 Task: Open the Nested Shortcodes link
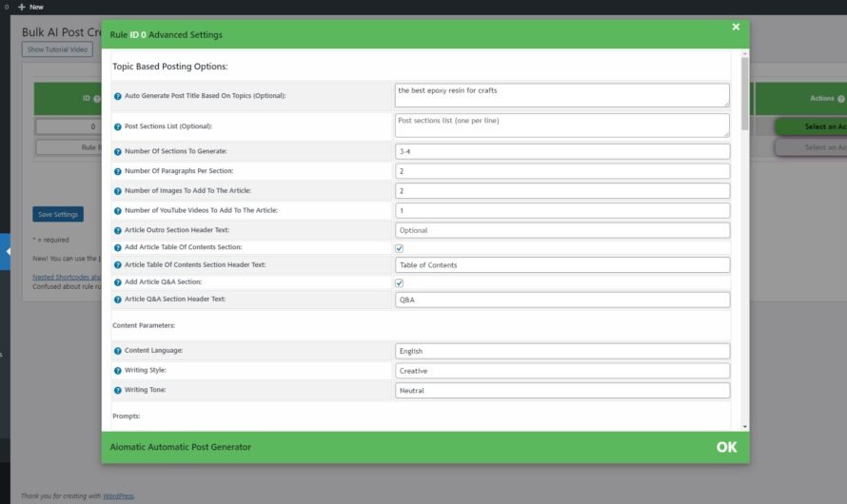point(67,277)
